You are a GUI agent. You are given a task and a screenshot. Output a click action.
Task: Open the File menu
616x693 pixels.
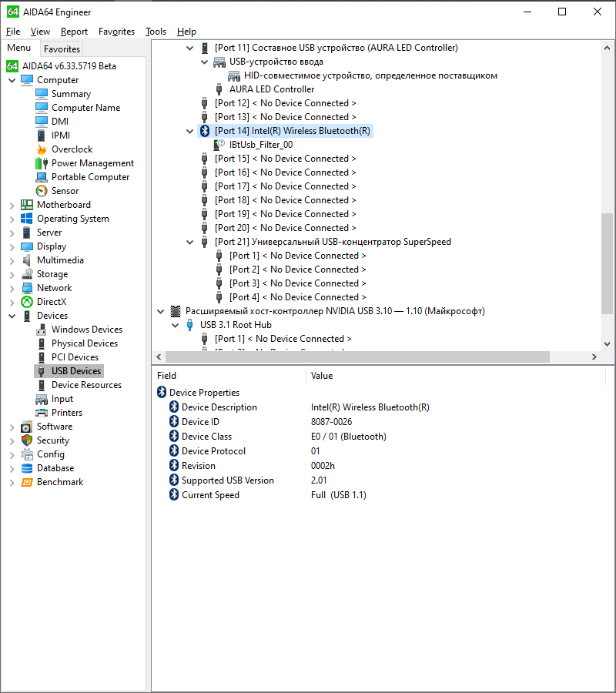[13, 32]
